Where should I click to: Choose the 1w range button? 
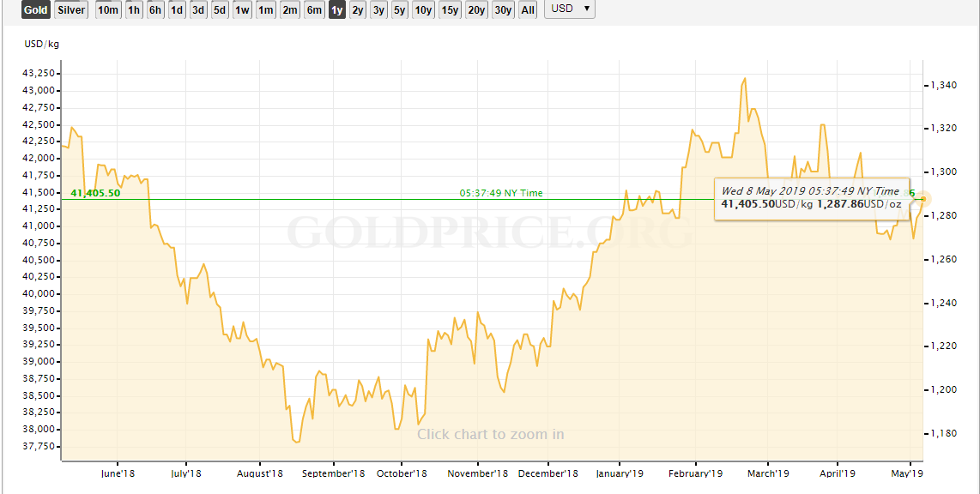242,10
